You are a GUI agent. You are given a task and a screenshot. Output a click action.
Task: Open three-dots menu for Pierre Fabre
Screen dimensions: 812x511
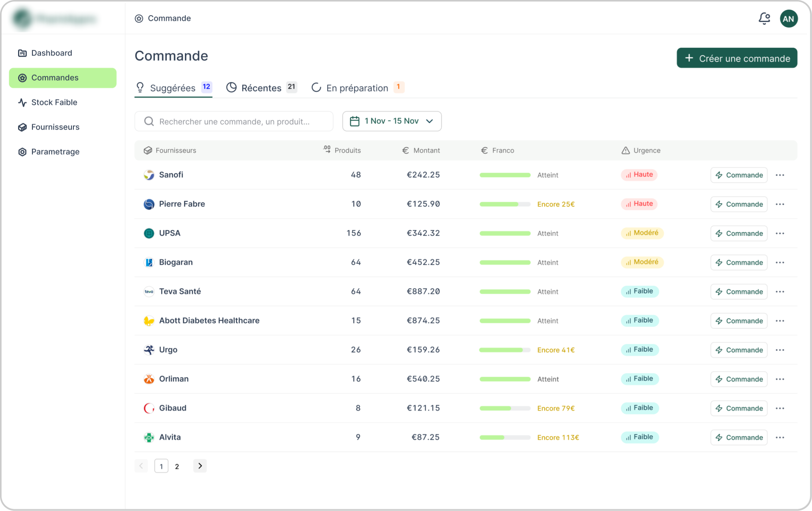click(780, 204)
